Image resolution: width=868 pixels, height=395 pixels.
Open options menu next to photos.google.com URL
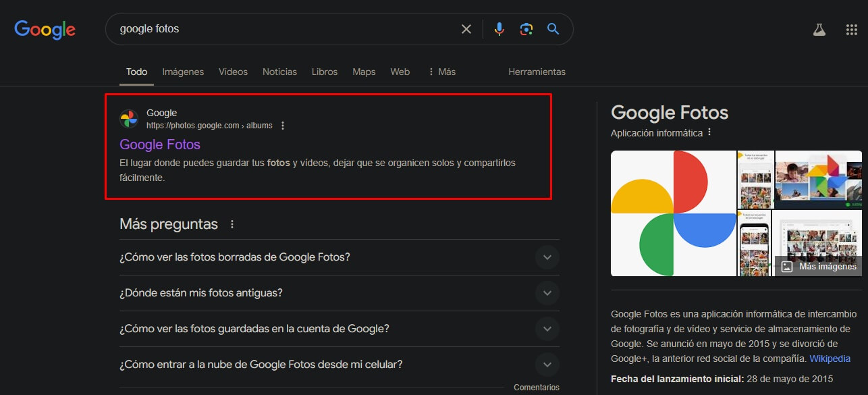pyautogui.click(x=283, y=126)
